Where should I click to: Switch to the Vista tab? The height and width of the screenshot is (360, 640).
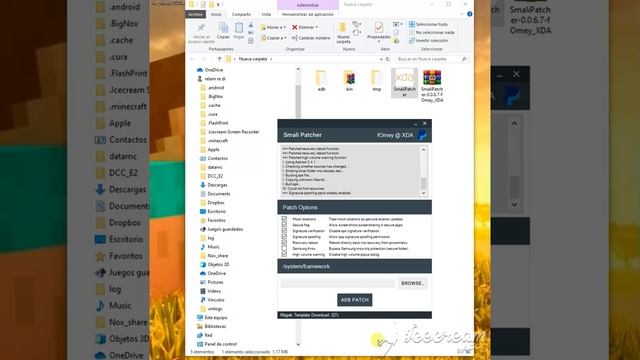pos(266,14)
